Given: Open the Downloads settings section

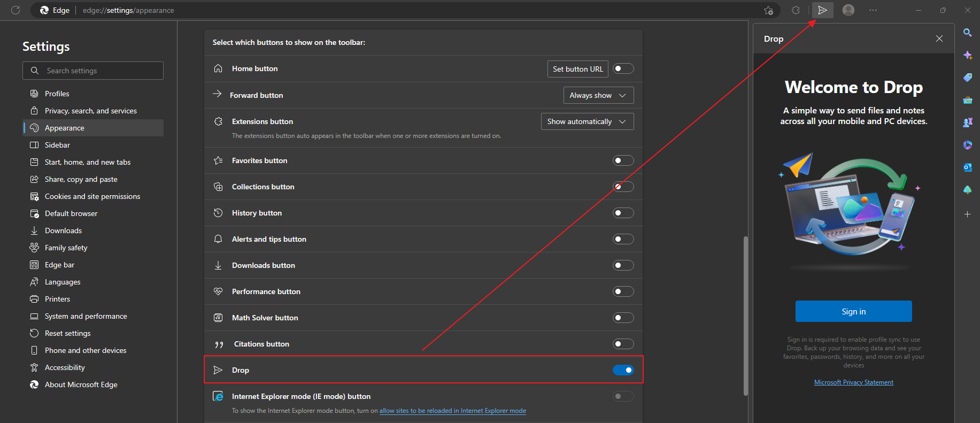Looking at the screenshot, I should (63, 230).
